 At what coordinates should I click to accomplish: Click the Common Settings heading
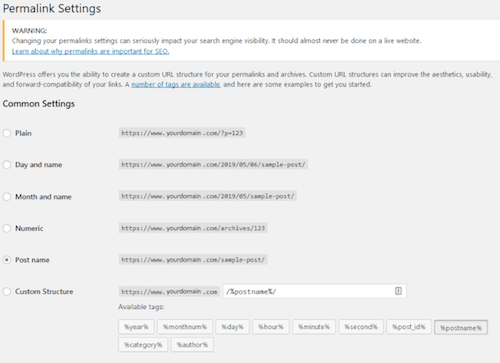(39, 104)
